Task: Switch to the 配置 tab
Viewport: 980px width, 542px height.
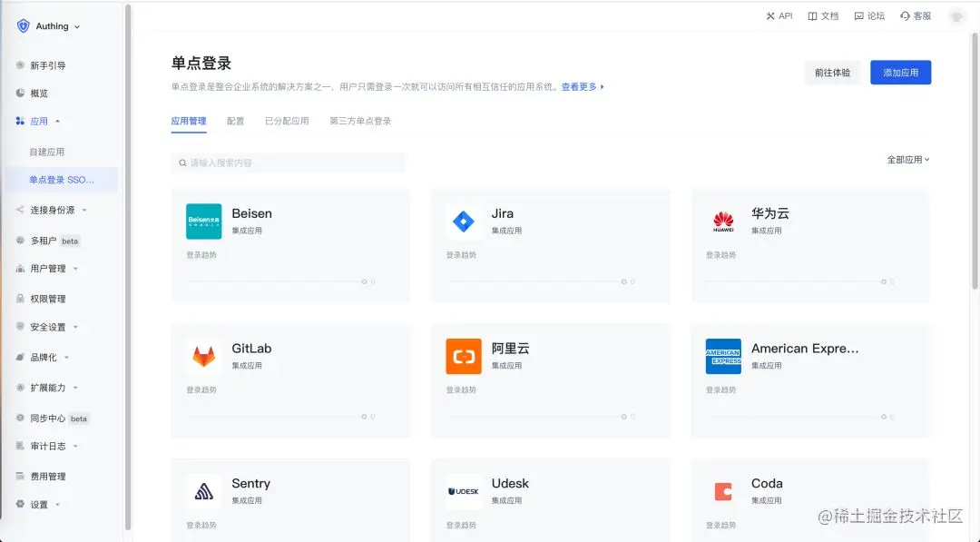Action: [x=236, y=122]
